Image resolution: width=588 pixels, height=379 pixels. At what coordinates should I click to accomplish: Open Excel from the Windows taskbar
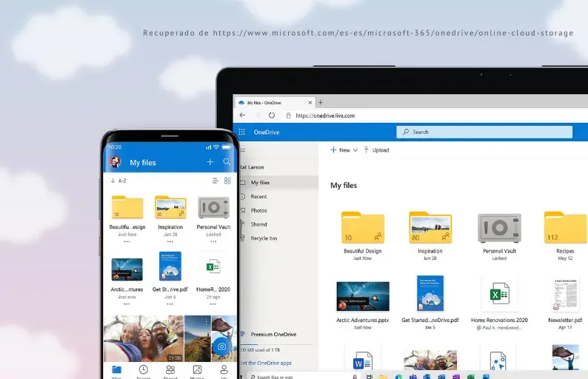click(x=471, y=376)
